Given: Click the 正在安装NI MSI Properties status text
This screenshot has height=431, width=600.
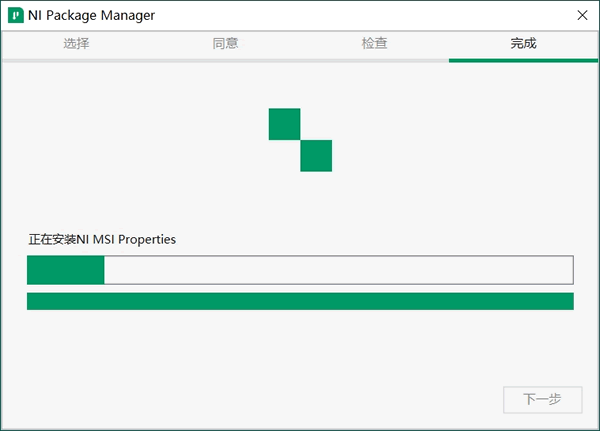Looking at the screenshot, I should point(102,240).
